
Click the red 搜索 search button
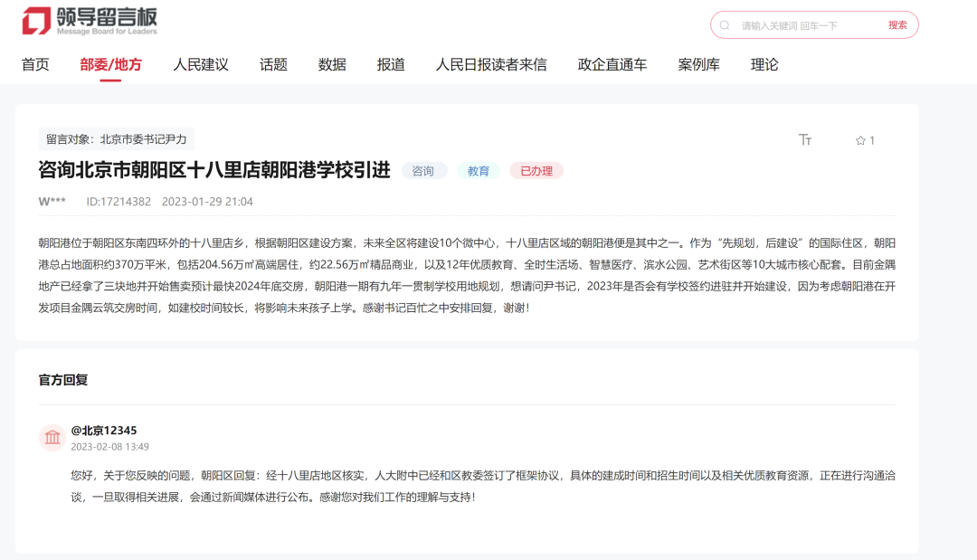click(x=896, y=25)
